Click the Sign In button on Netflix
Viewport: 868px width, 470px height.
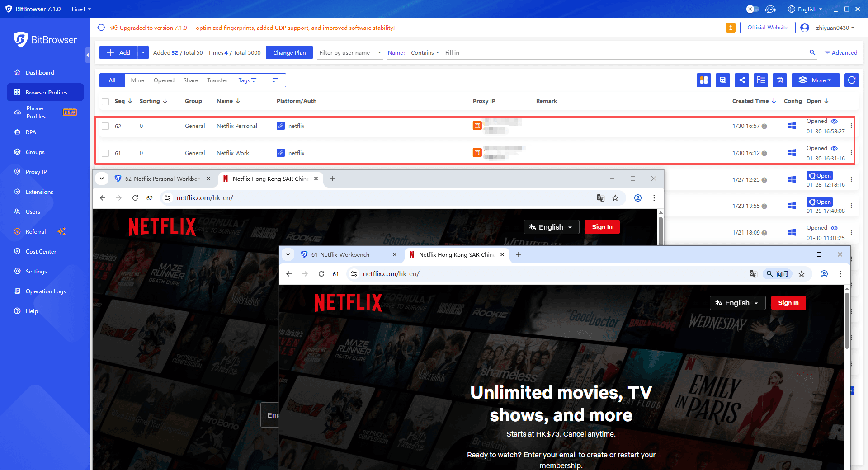click(788, 303)
